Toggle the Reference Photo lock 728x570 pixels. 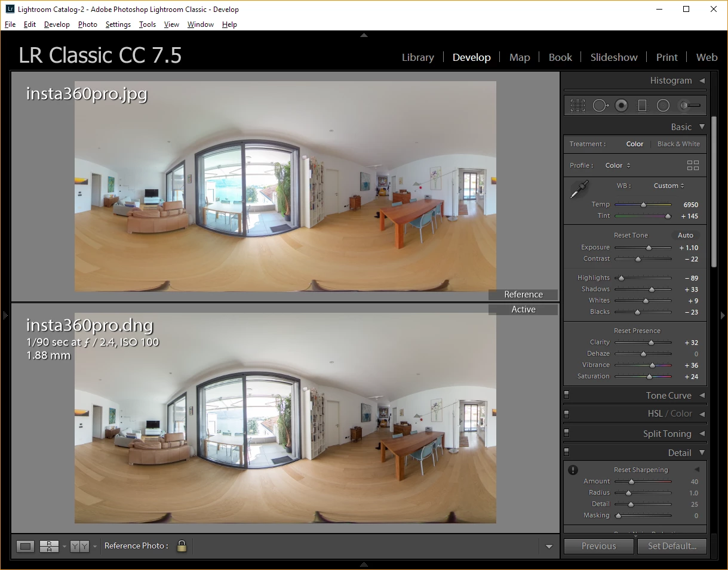pyautogui.click(x=182, y=546)
